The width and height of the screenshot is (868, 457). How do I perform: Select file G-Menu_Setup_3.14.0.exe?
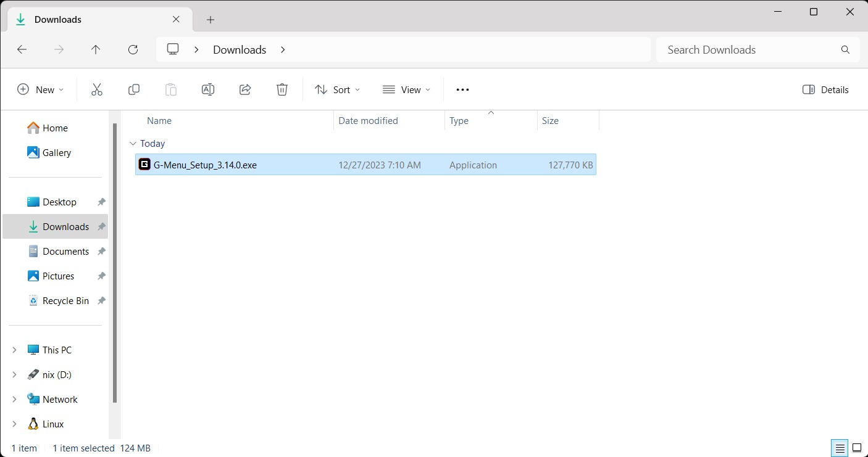pyautogui.click(x=365, y=165)
